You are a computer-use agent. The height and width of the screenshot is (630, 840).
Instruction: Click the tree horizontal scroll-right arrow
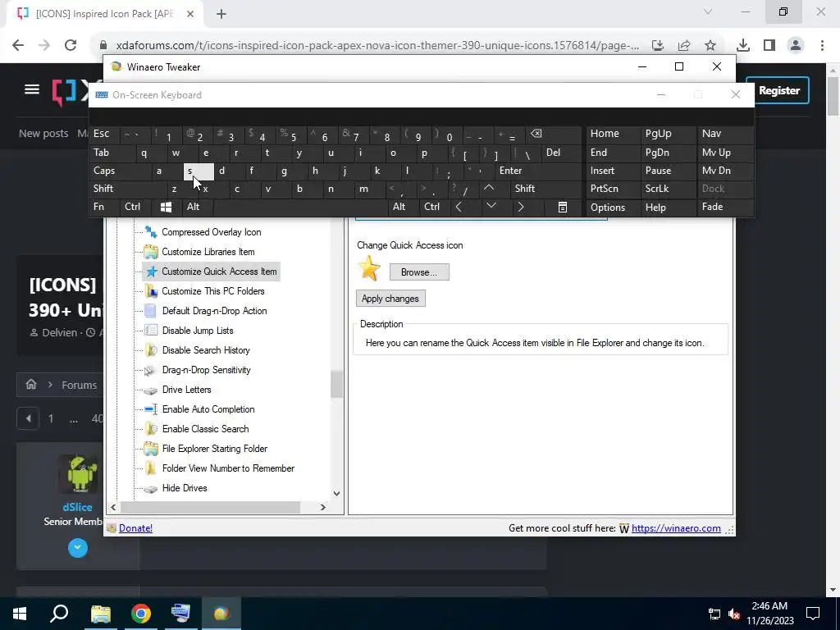[x=323, y=507]
